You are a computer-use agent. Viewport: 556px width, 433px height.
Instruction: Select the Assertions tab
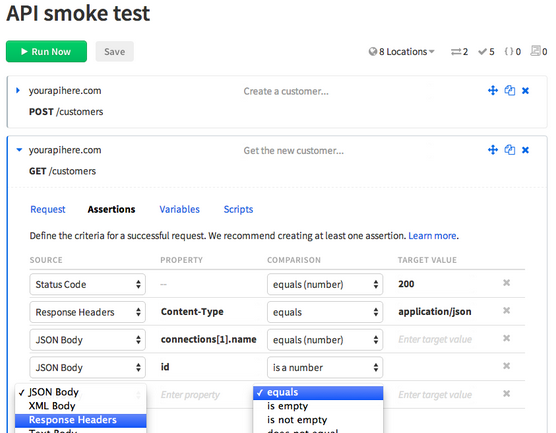(x=111, y=210)
